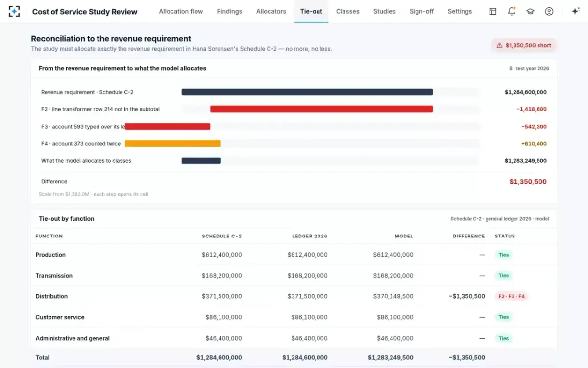
Task: Open the user profile icon
Action: coord(549,11)
